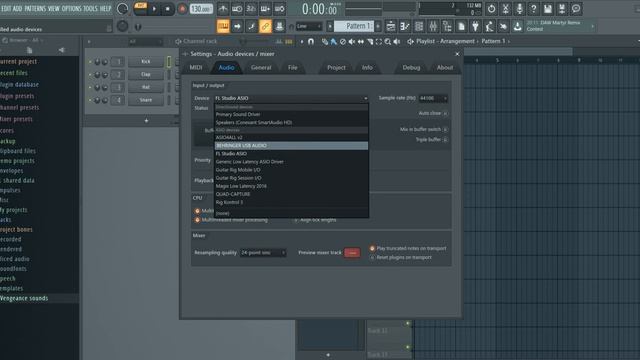
Task: Save project with floppy disk icon
Action: tap(548, 9)
